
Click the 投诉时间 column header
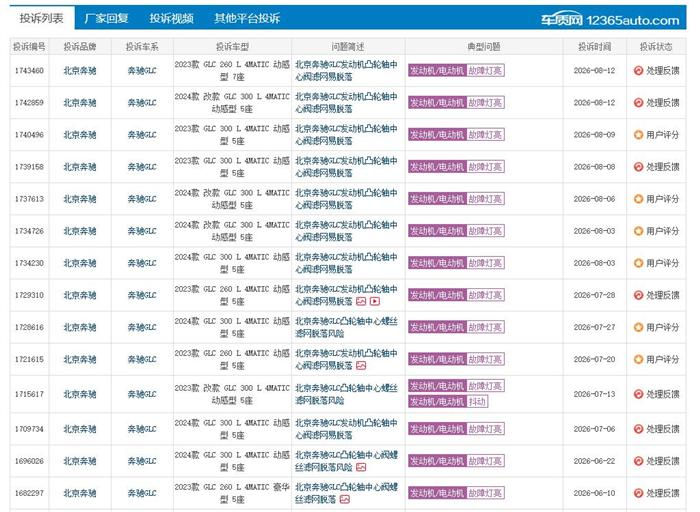tap(594, 46)
